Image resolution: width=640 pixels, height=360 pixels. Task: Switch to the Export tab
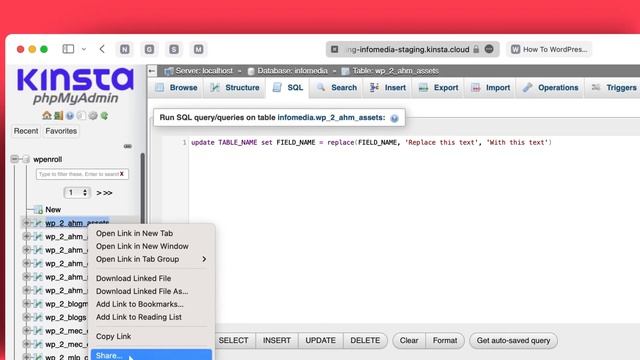439,88
